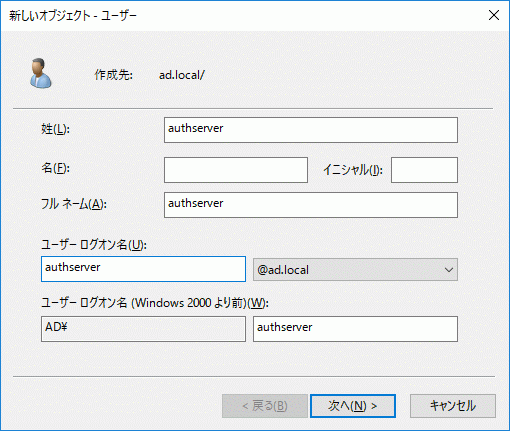Focus the 姓(L) last name field
This screenshot has width=510, height=431.
click(311, 130)
